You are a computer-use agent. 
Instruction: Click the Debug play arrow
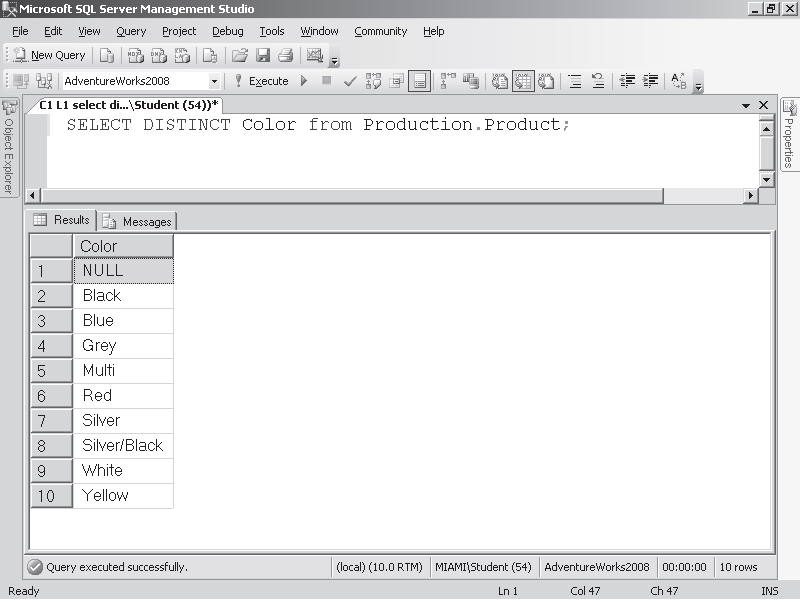(x=304, y=81)
